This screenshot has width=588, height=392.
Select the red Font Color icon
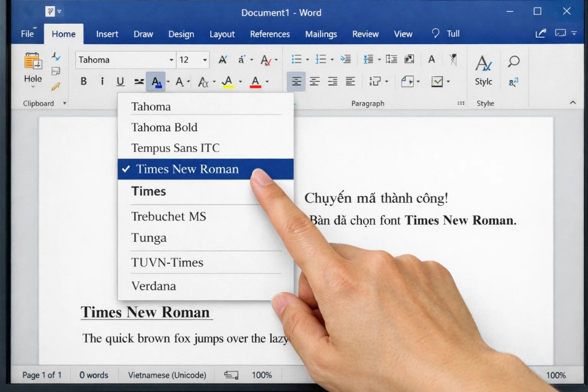click(x=254, y=81)
